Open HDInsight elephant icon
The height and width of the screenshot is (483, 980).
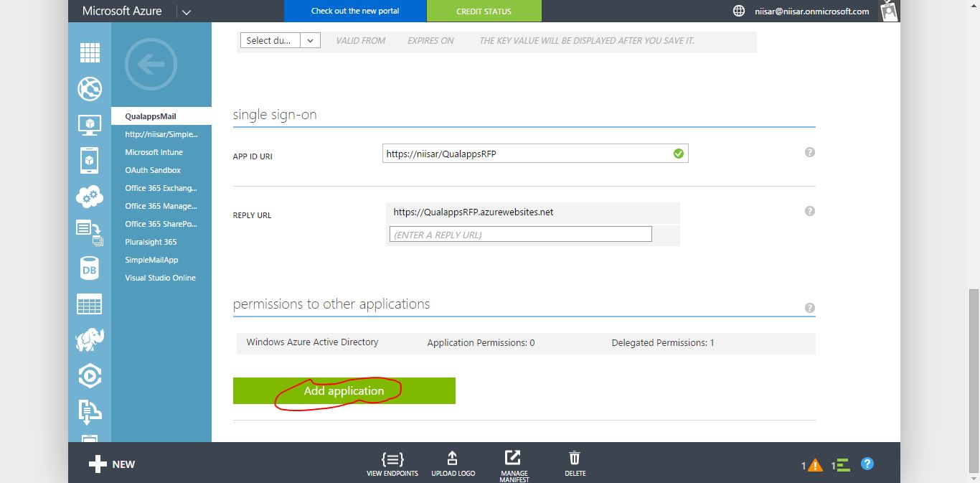click(90, 340)
